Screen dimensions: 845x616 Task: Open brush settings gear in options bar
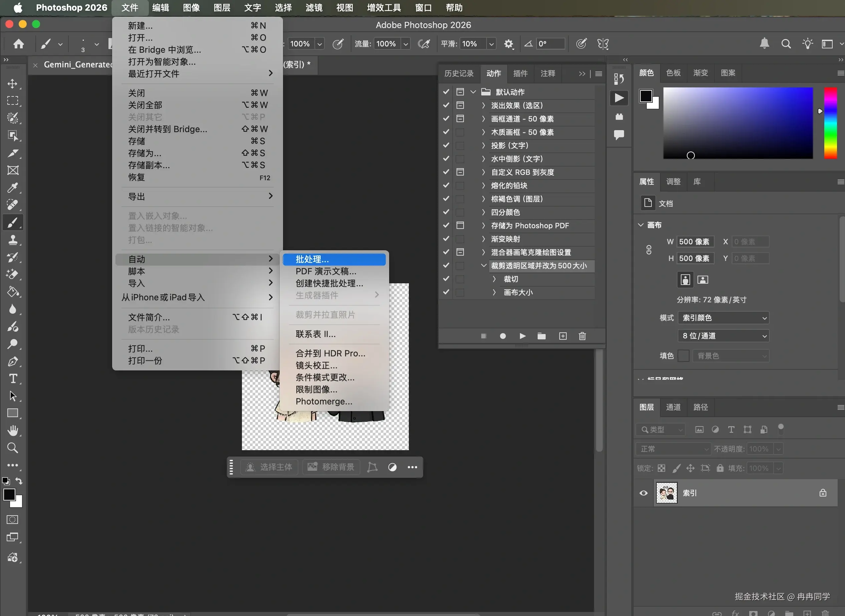pos(508,44)
